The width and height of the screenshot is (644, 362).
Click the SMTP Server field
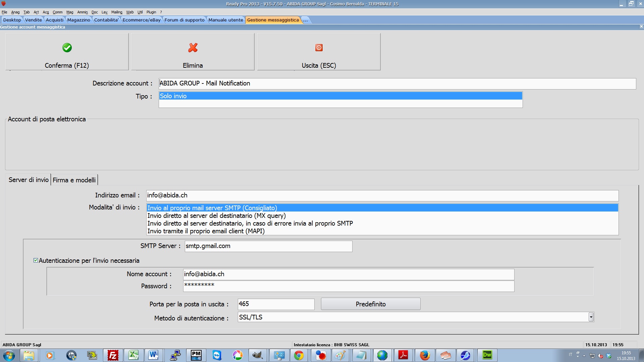tap(268, 246)
